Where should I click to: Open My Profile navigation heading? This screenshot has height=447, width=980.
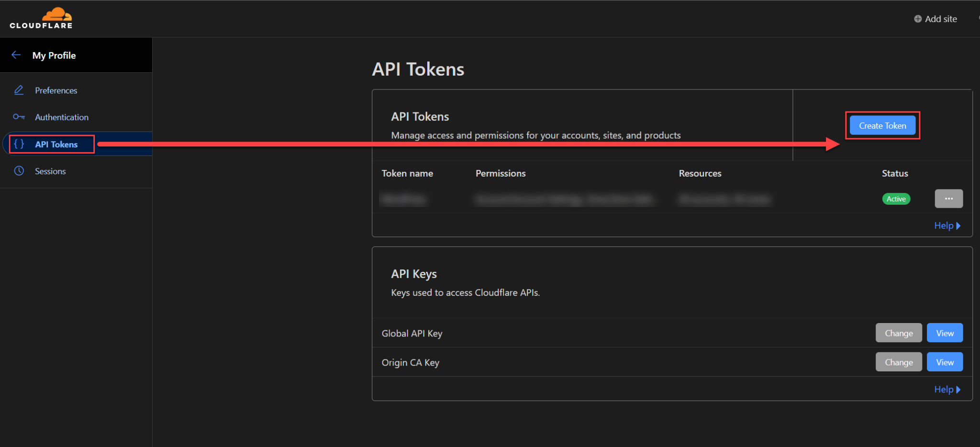[54, 55]
